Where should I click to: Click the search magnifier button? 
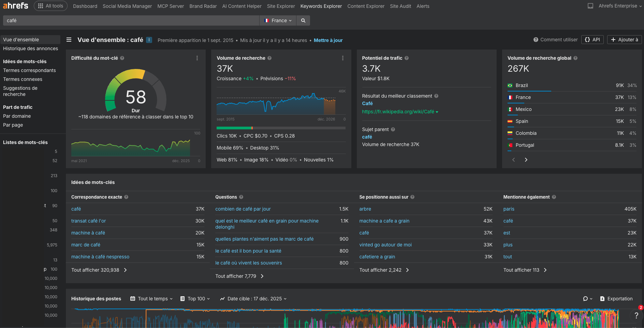pyautogui.click(x=303, y=20)
